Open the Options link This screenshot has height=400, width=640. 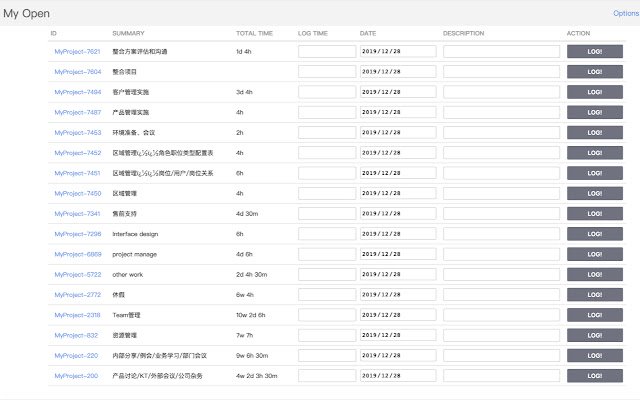tap(626, 13)
